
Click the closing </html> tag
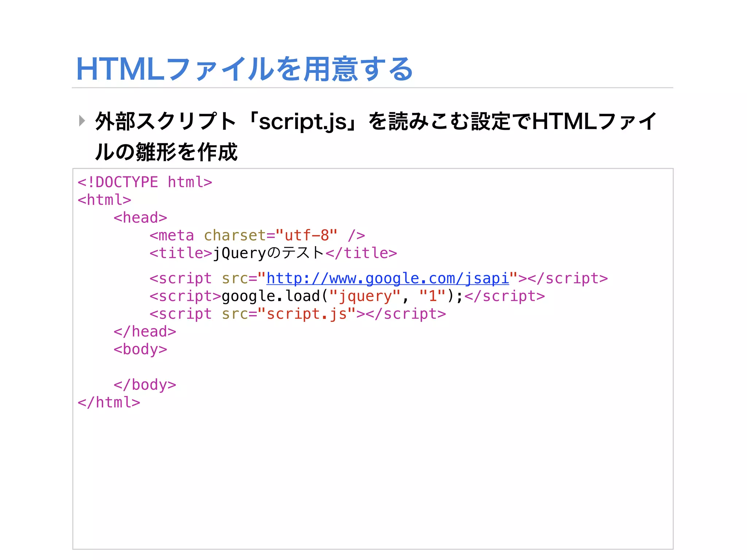click(x=109, y=402)
